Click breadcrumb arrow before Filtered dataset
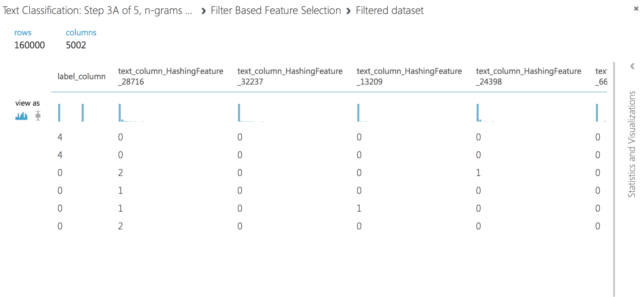 point(348,11)
